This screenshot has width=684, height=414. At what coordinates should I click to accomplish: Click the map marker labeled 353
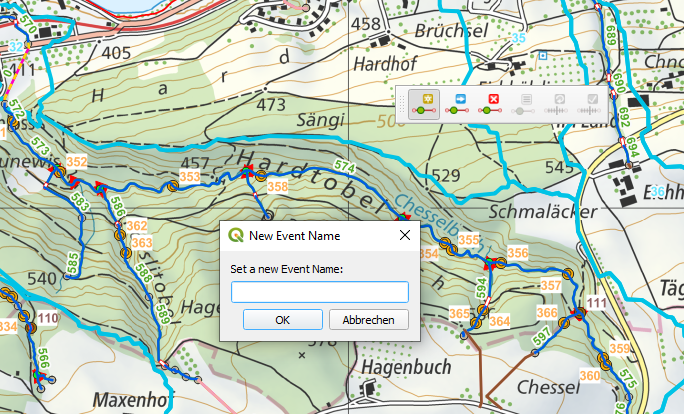coord(190,177)
